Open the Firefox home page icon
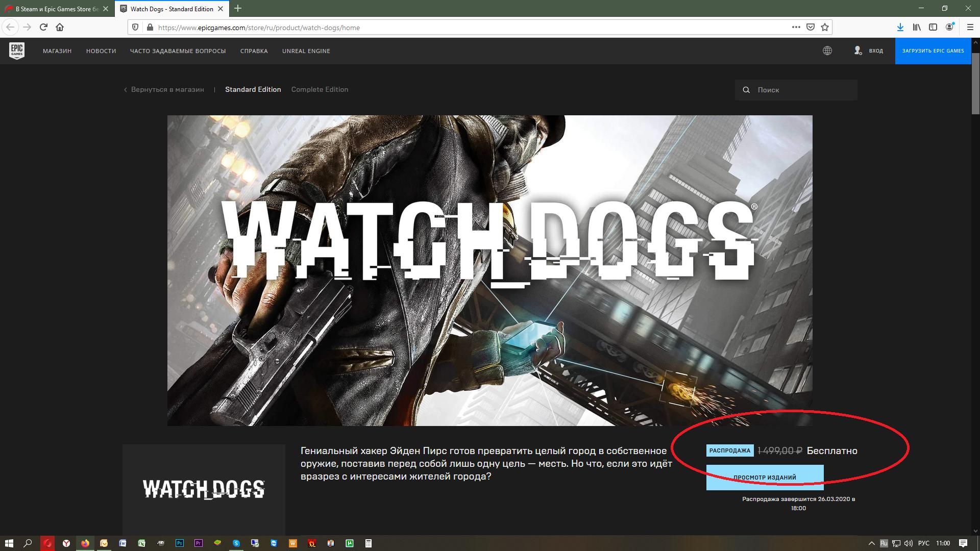The height and width of the screenshot is (551, 980). (x=60, y=27)
